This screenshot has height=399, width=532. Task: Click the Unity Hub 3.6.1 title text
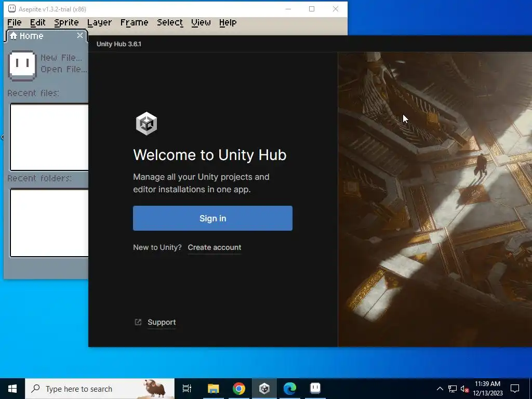[119, 44]
